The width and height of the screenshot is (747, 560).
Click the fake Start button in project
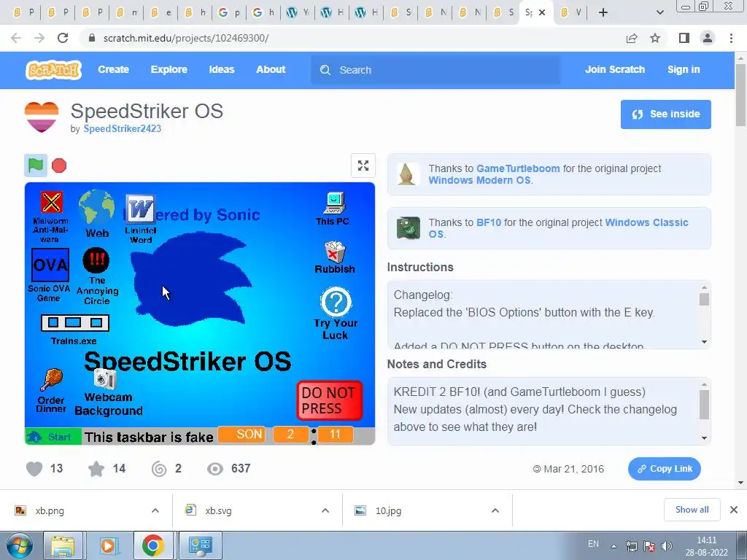click(x=53, y=437)
